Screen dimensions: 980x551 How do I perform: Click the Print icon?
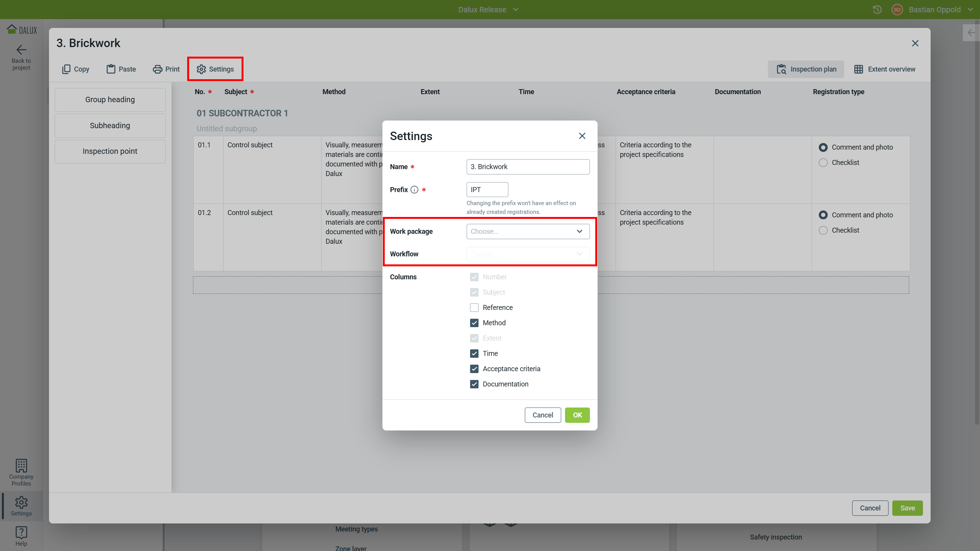click(x=157, y=69)
